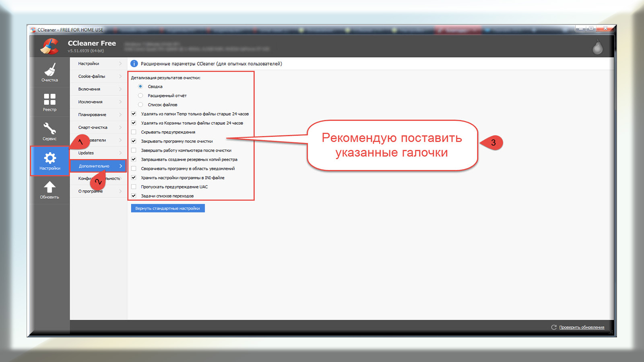Click the chevron next to Планирование
Viewport: 644px width, 362px height.
[x=120, y=115]
